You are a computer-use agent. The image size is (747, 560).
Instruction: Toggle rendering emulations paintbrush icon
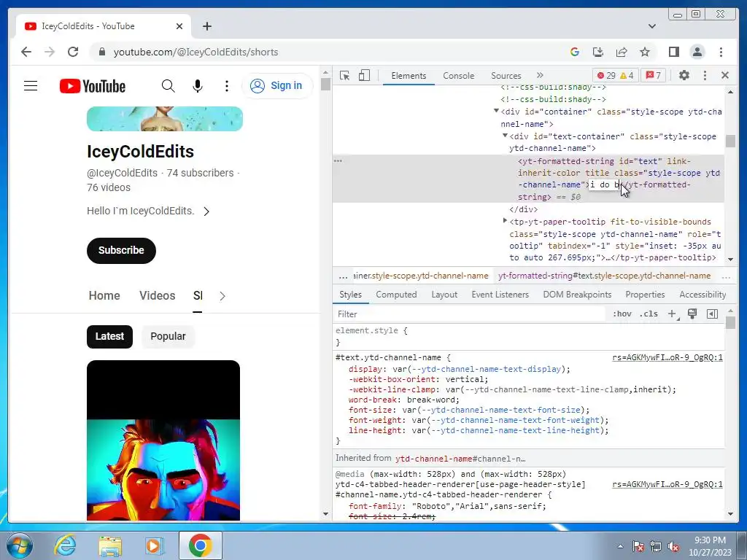click(692, 314)
